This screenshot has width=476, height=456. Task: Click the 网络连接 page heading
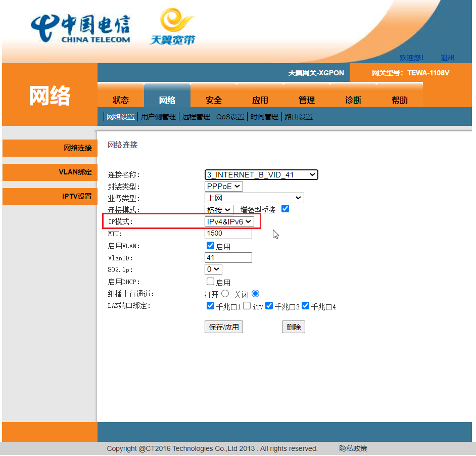123,145
